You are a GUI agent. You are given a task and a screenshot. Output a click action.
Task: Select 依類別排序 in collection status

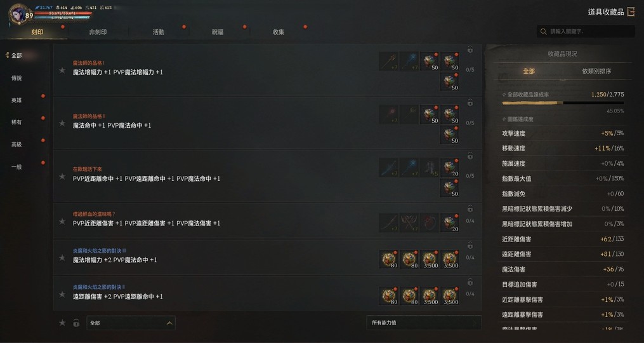point(596,71)
